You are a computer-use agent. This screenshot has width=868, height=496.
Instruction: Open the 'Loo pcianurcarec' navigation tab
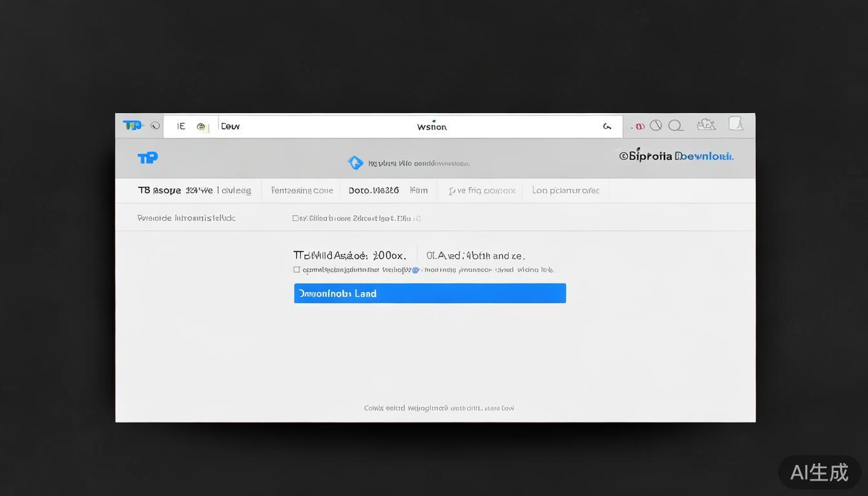(x=566, y=191)
